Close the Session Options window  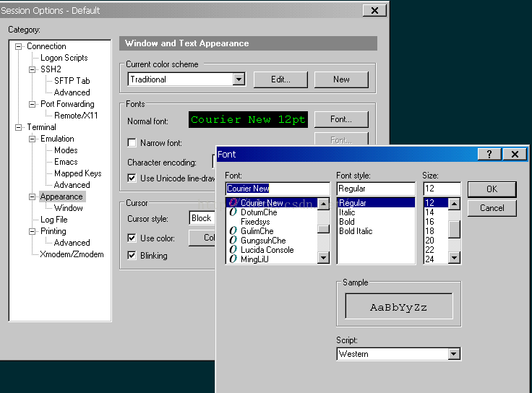[x=374, y=11]
